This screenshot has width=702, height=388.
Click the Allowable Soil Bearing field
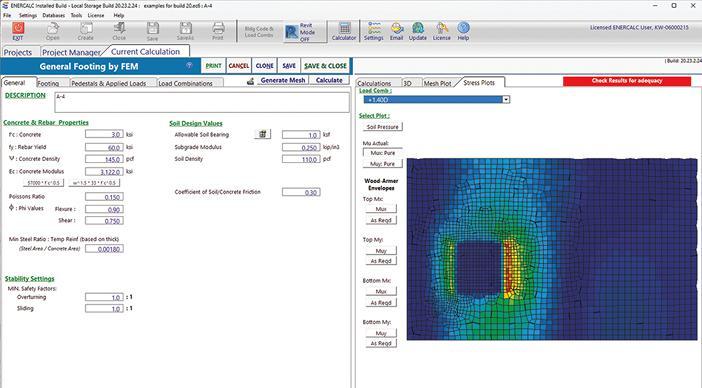tap(301, 134)
